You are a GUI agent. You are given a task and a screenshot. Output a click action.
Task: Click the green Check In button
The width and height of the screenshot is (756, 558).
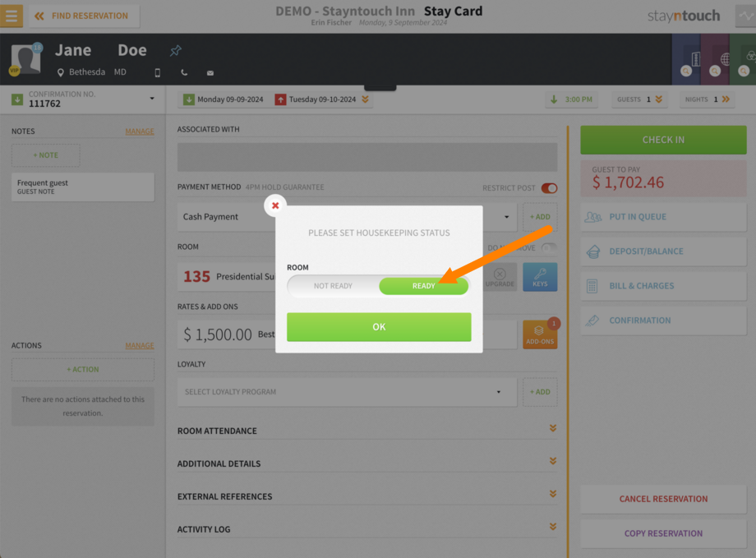pos(663,140)
